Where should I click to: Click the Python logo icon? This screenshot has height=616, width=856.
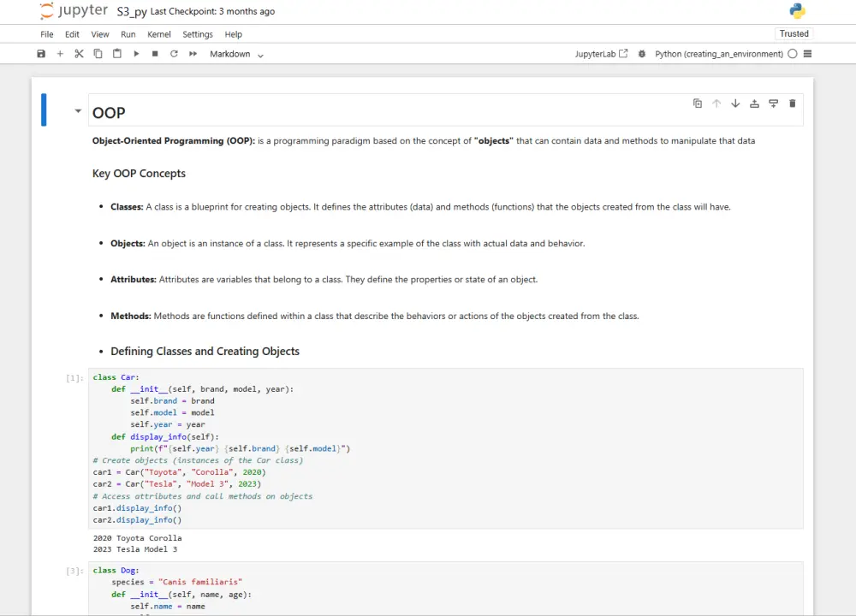797,11
